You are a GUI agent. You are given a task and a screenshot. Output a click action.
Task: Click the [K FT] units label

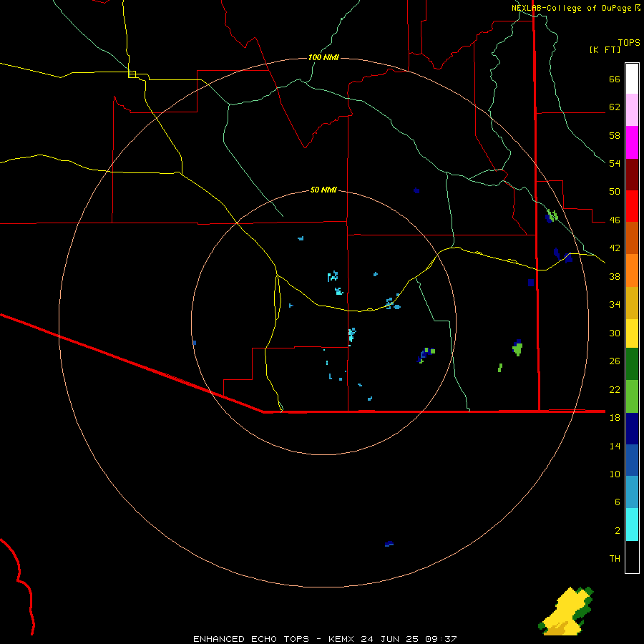tap(605, 49)
